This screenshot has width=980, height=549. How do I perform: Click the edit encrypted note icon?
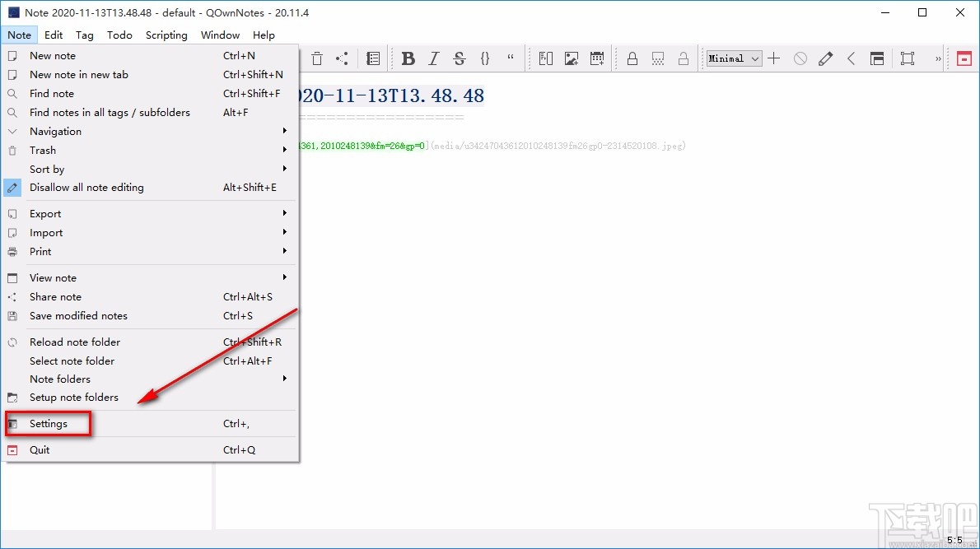coord(657,58)
